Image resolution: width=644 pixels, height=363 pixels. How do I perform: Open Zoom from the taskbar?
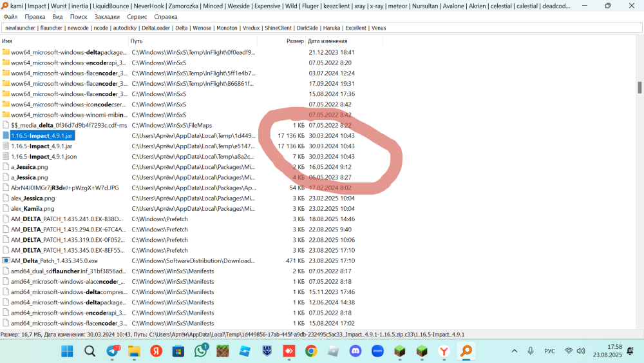point(377,351)
